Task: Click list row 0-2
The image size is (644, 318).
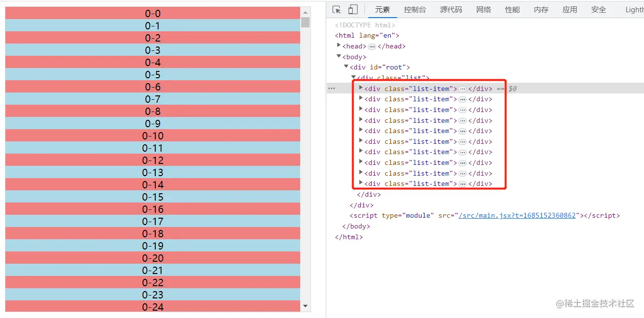Action: coord(153,38)
